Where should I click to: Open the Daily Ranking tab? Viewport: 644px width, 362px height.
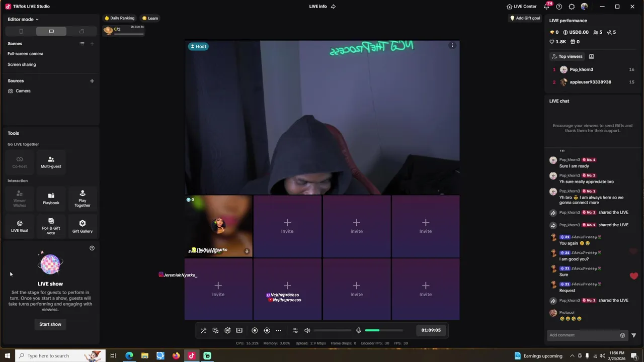(120, 18)
